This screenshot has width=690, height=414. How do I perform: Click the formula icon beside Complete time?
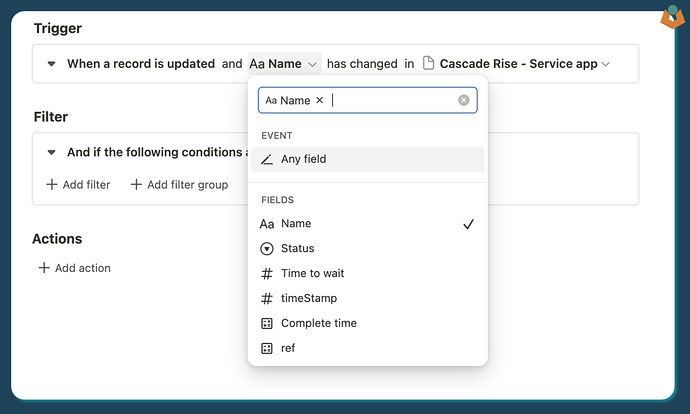[x=267, y=324]
